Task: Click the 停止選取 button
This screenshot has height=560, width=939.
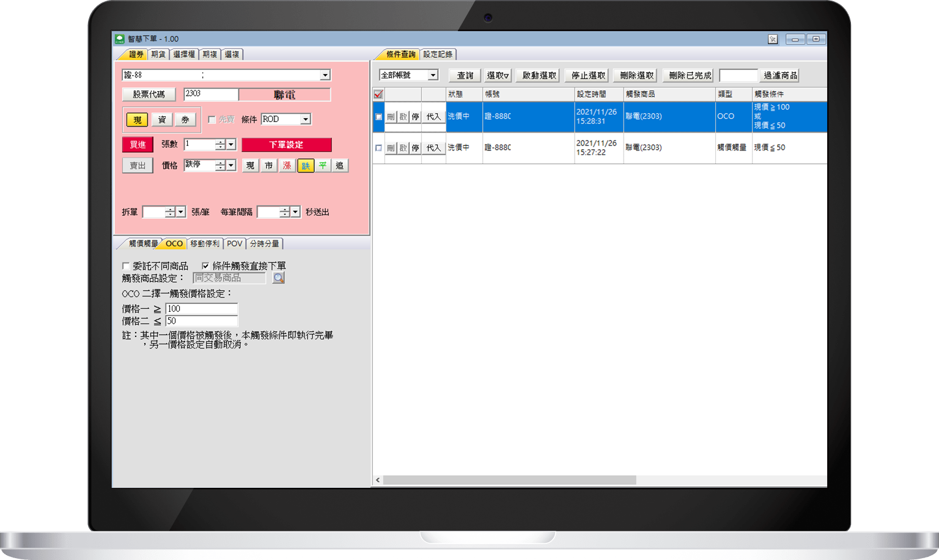Action: tap(588, 75)
